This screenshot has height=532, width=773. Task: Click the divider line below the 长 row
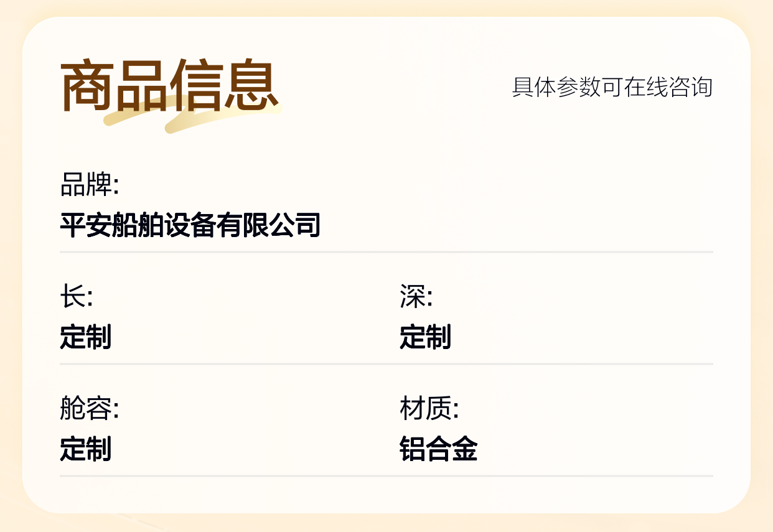coord(386,364)
